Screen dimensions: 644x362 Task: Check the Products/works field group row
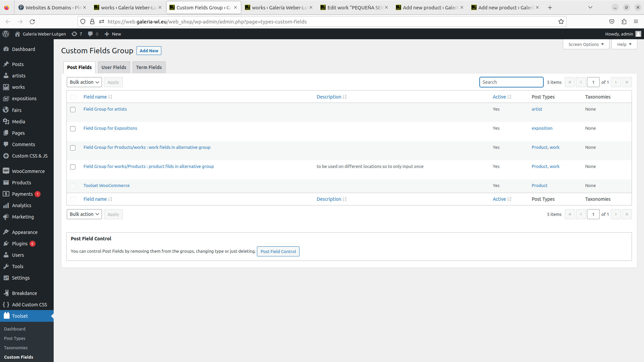[73, 148]
